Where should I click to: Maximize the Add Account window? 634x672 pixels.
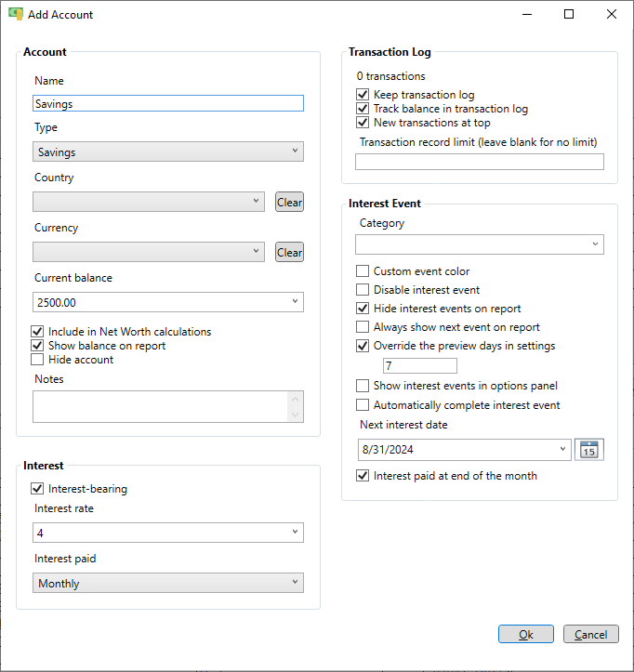(x=568, y=14)
